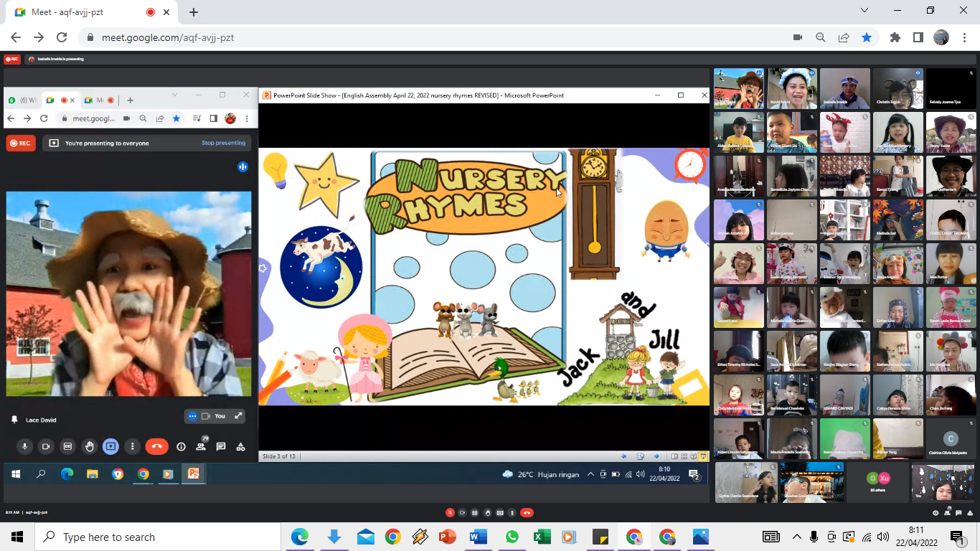The width and height of the screenshot is (980, 551).
Task: Expand the tab search chevron in outer Chrome
Action: coord(864,10)
